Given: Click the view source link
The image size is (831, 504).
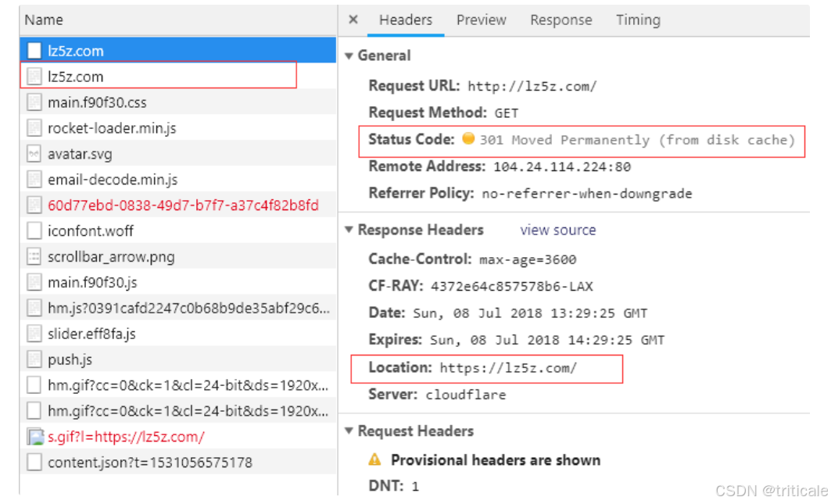Looking at the screenshot, I should pos(557,230).
